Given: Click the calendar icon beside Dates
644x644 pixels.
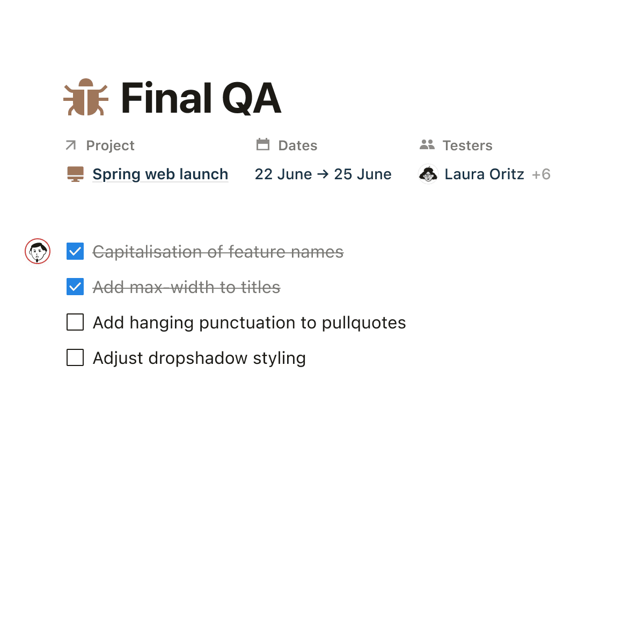Looking at the screenshot, I should (x=263, y=144).
